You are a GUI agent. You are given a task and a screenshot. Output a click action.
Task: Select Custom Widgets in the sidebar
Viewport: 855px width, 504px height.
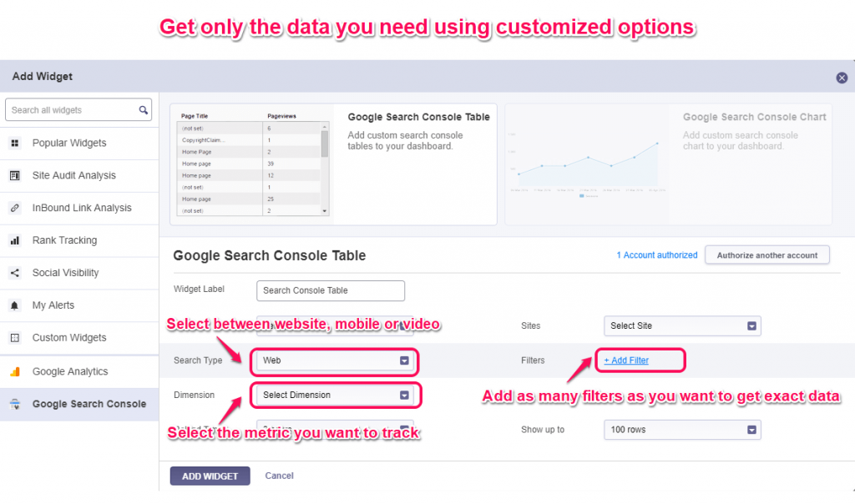[x=69, y=338]
